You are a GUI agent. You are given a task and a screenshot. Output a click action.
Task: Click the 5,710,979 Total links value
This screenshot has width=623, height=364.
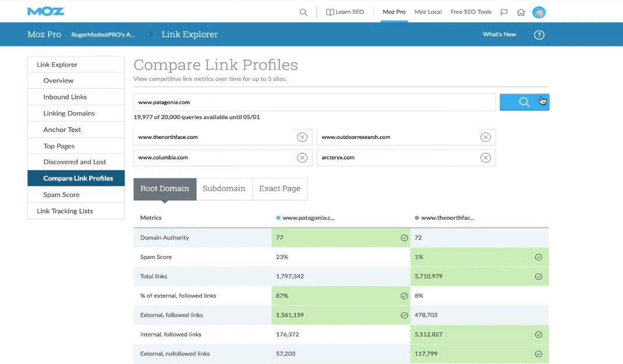pyautogui.click(x=429, y=276)
